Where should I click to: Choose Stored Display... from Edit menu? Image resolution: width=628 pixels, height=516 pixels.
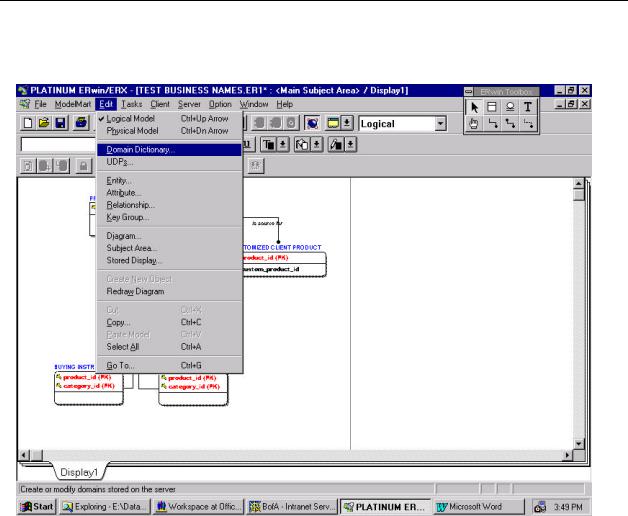coord(169,260)
